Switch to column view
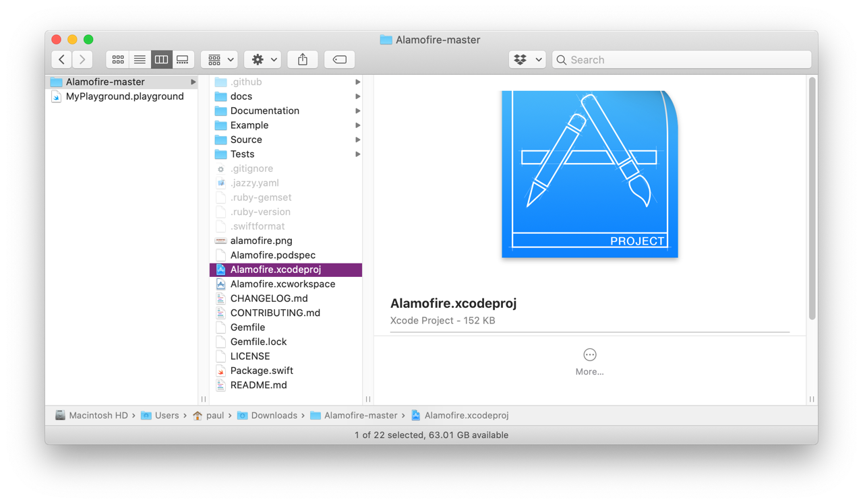Image resolution: width=863 pixels, height=504 pixels. pyautogui.click(x=161, y=59)
